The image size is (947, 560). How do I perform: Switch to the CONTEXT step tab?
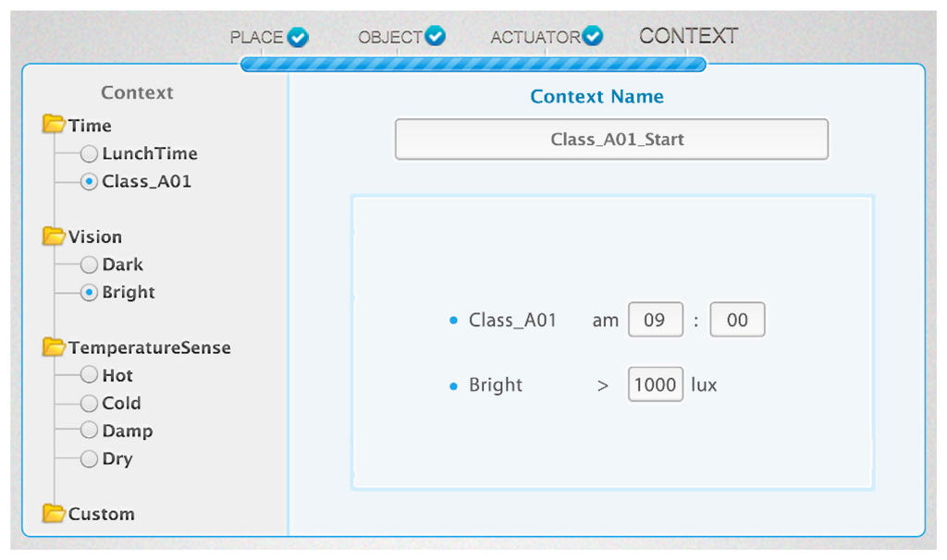point(688,36)
